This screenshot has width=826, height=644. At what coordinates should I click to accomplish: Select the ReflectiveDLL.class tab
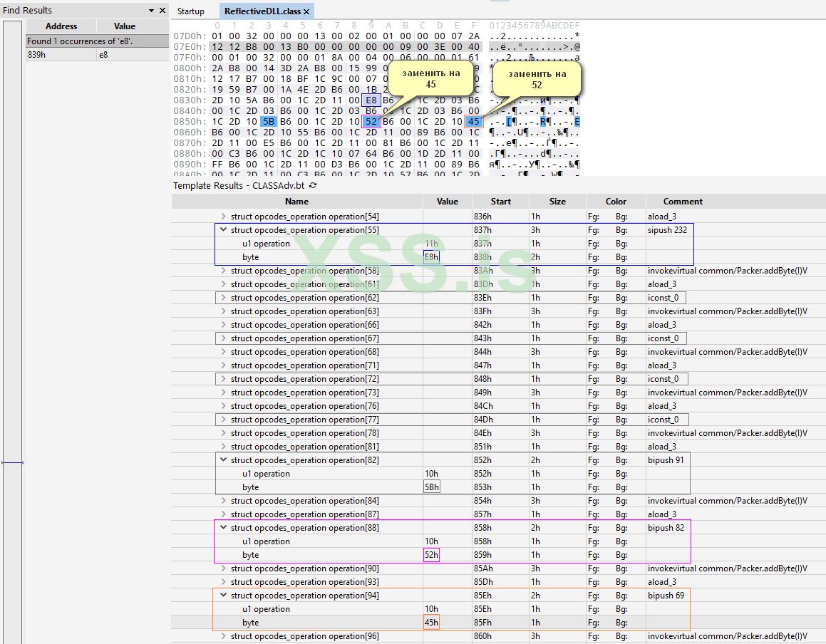262,11
